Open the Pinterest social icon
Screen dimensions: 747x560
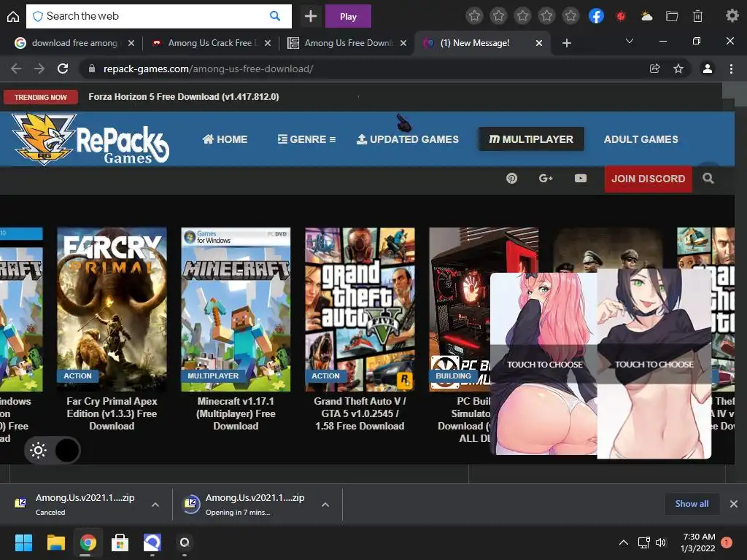(511, 179)
